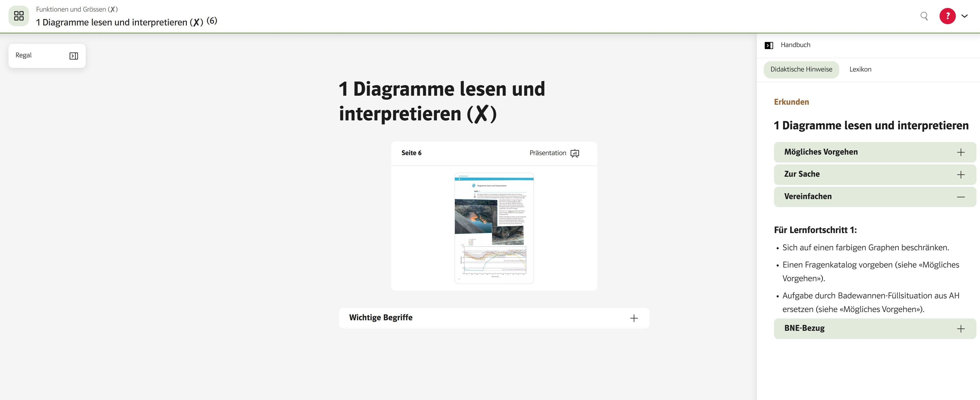The image size is (980, 400).
Task: Click the Wichtige Begriffe heading row
Action: pos(380,317)
